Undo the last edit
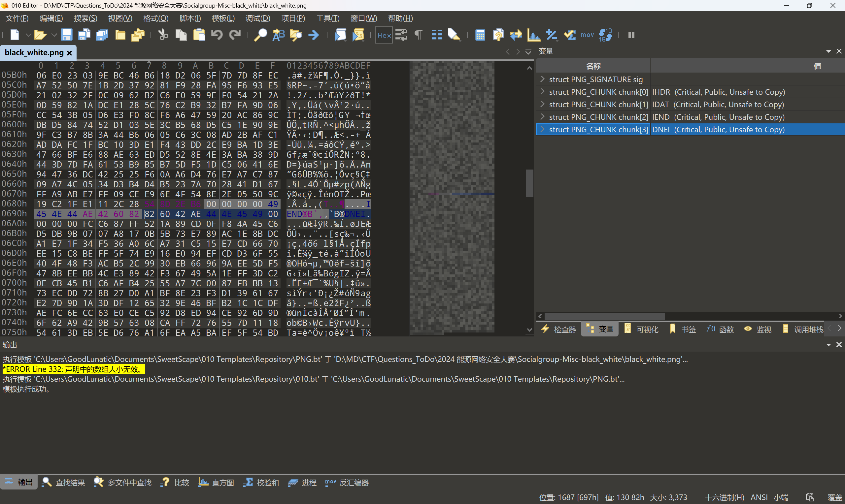Viewport: 845px width, 504px height. (x=217, y=35)
